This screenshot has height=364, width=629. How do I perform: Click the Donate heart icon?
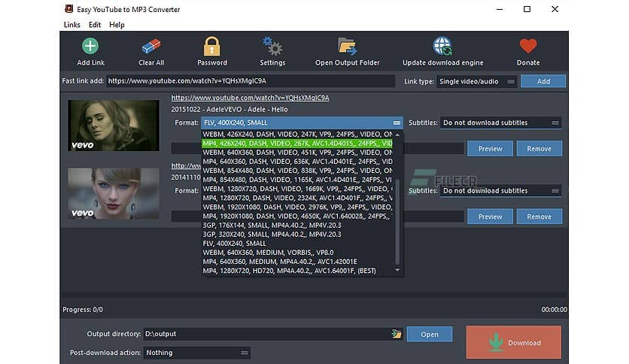pos(528,46)
